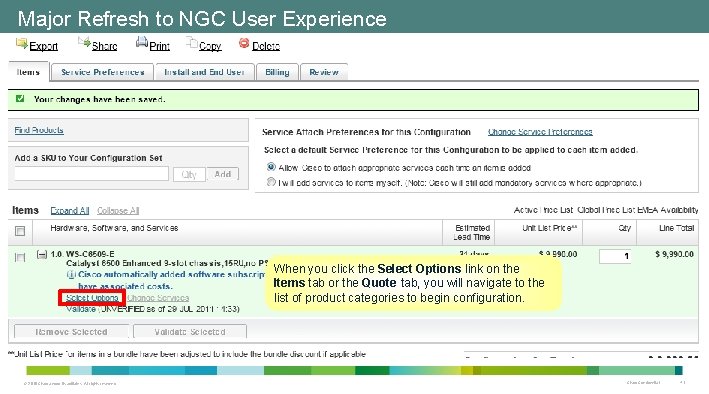
Task: Click the Expand All link
Action: [x=70, y=211]
